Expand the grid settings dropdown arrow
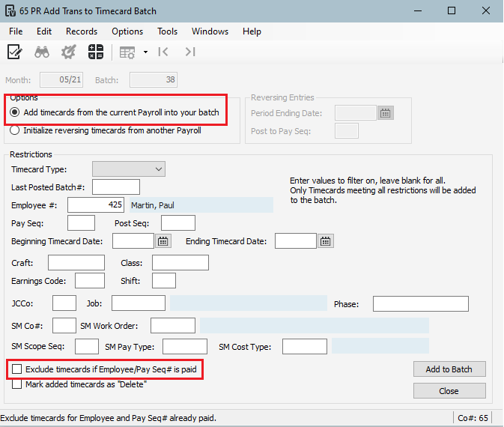Screen dimensions: 504x427 coord(145,52)
